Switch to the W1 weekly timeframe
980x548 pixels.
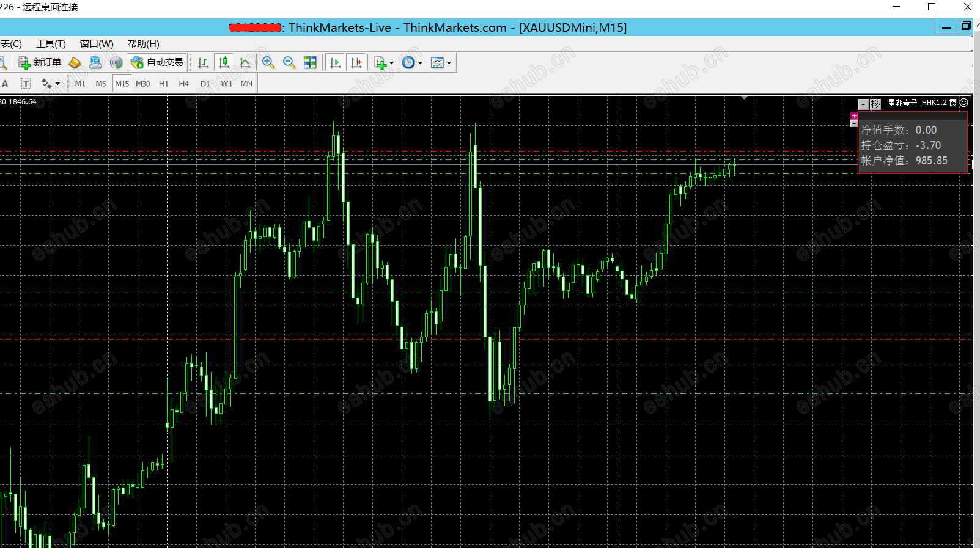click(227, 84)
